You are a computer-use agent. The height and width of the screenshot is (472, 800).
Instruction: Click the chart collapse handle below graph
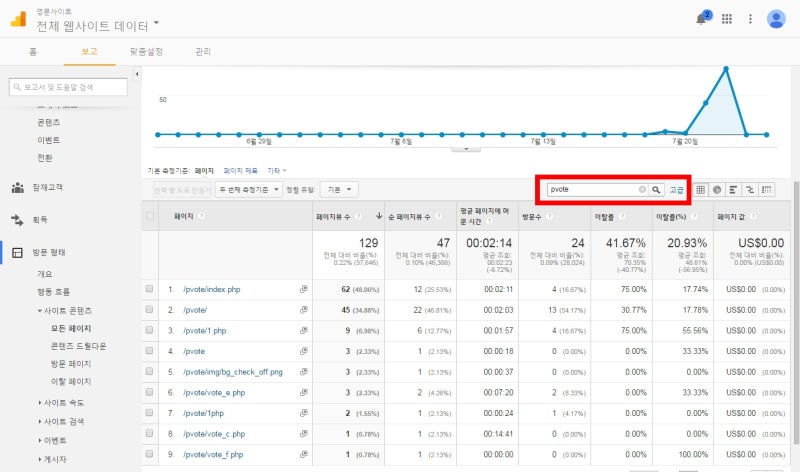(x=465, y=148)
